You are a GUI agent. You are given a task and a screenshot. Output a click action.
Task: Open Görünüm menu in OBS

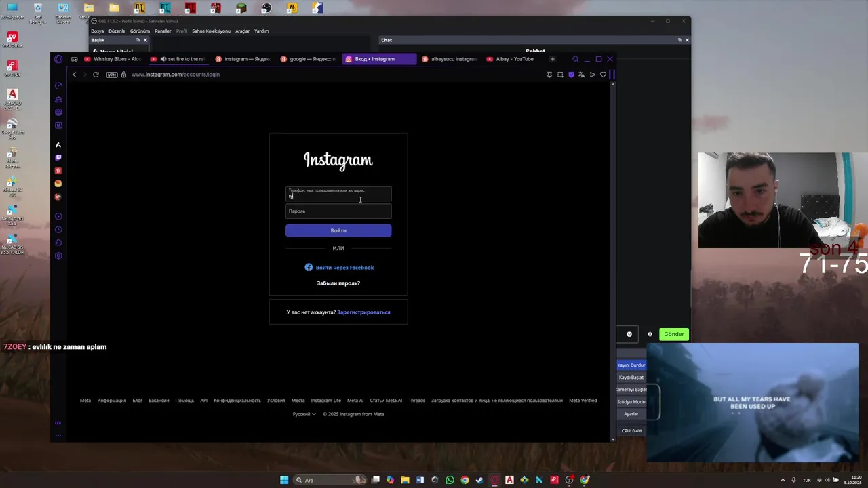(x=140, y=31)
